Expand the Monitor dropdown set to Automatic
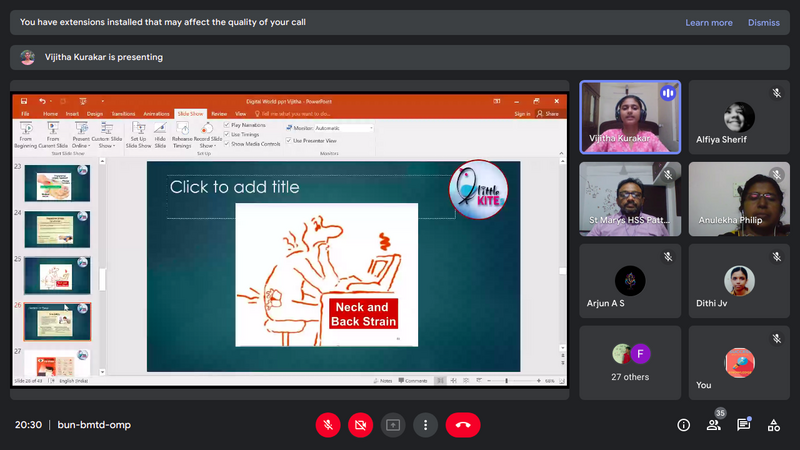Image resolution: width=800 pixels, height=450 pixels. (x=371, y=128)
